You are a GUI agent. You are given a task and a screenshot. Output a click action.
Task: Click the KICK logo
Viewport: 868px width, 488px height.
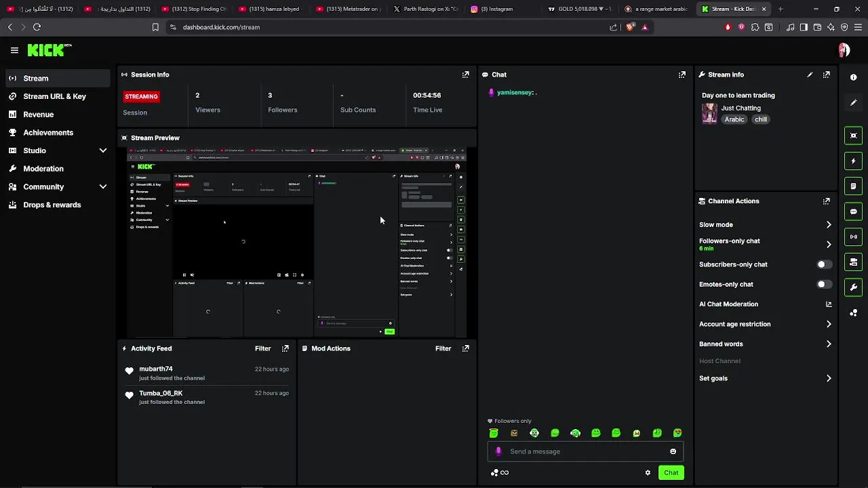(x=49, y=50)
